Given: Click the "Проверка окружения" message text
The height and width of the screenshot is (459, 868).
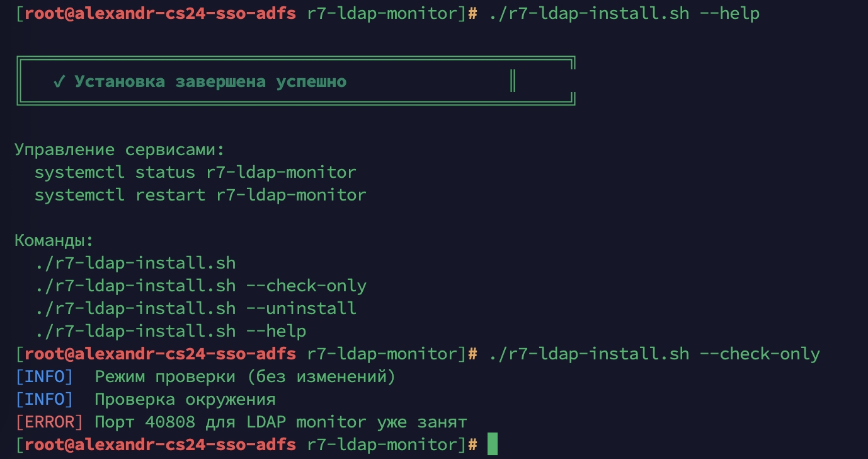Looking at the screenshot, I should (185, 399).
